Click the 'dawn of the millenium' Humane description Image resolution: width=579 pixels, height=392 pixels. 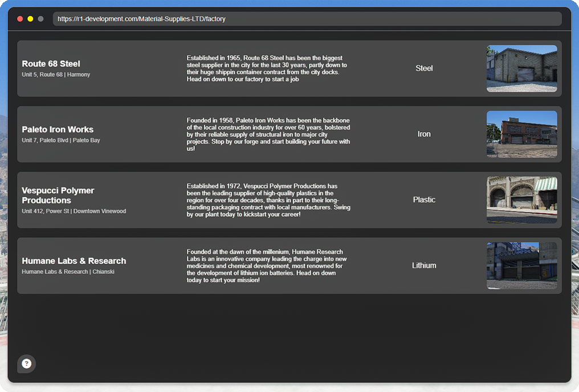267,266
